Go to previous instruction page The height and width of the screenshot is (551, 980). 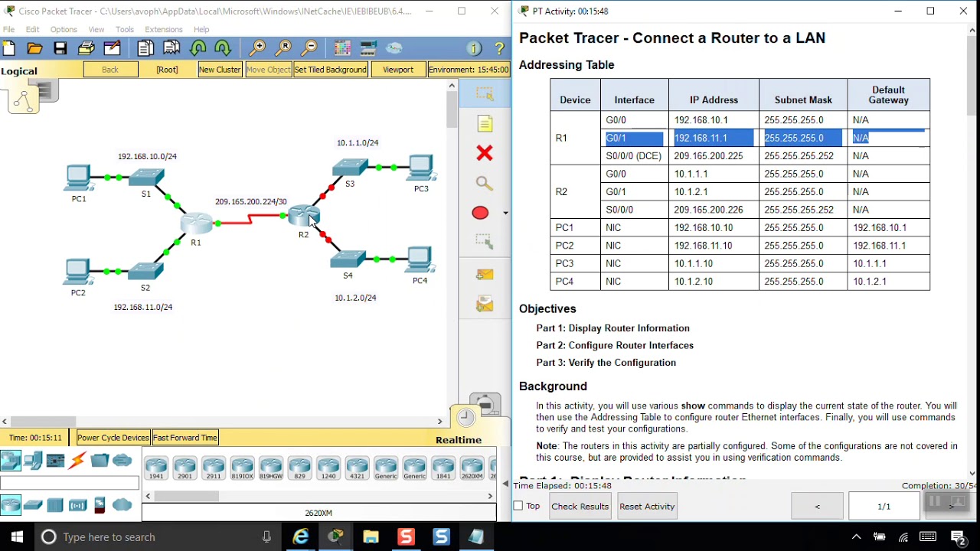click(x=817, y=506)
